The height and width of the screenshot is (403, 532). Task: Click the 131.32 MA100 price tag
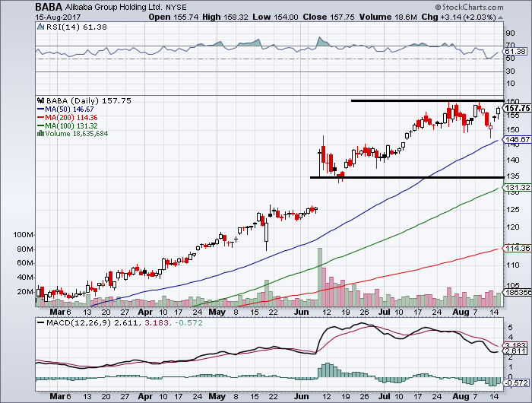(x=516, y=187)
